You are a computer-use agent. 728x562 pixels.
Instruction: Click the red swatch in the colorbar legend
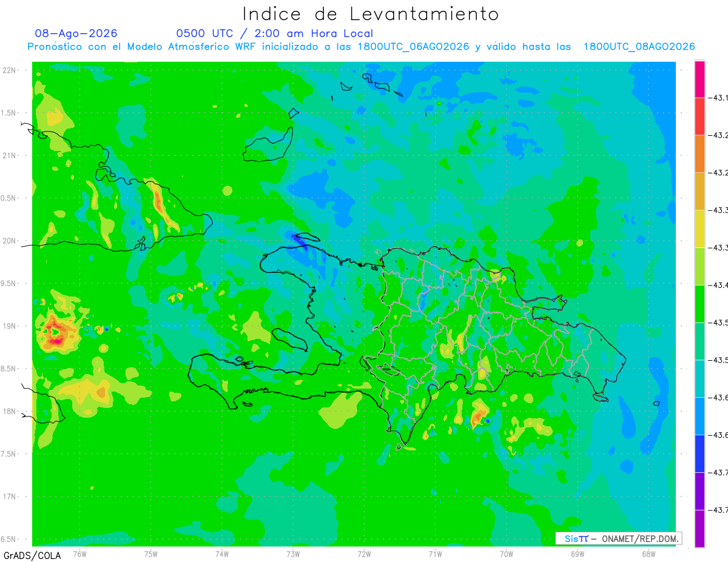[699, 116]
